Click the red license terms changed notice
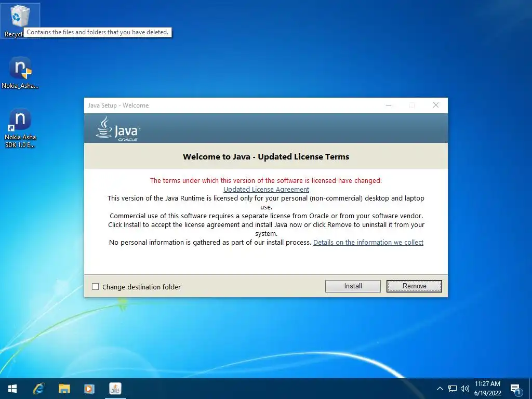This screenshot has width=532, height=399. click(x=266, y=180)
